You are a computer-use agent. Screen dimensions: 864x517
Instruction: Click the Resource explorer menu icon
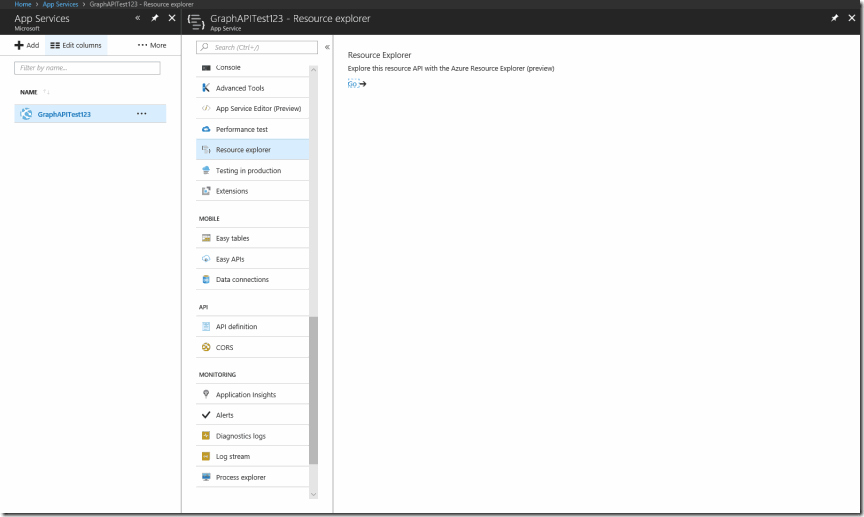point(206,149)
